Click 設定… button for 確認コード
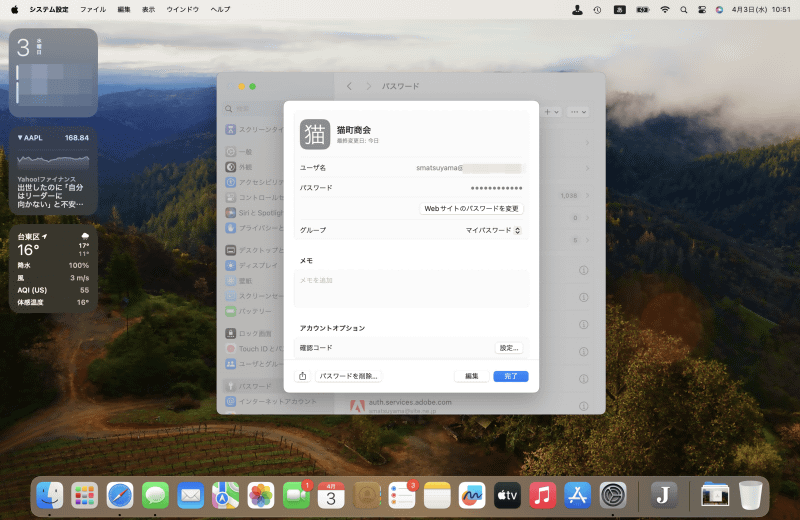800x520 pixels. (x=509, y=348)
